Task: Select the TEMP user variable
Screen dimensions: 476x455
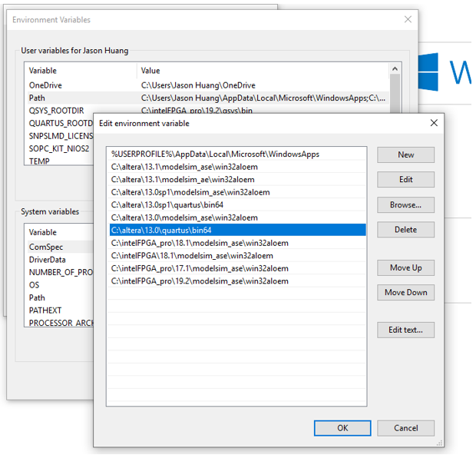Action: coord(61,161)
